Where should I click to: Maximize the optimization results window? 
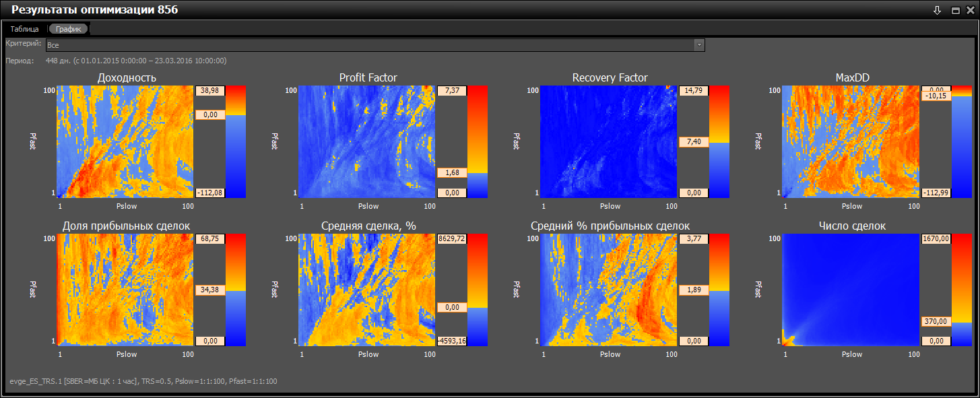(x=955, y=10)
